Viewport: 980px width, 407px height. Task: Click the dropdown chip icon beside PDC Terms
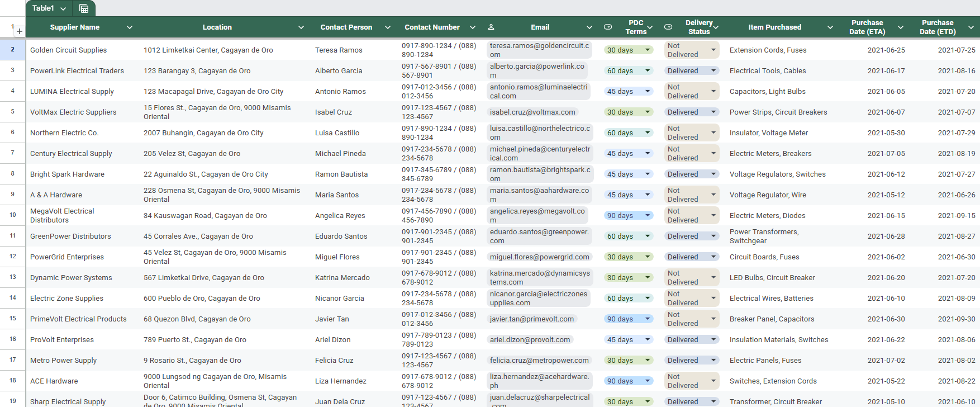pyautogui.click(x=608, y=27)
